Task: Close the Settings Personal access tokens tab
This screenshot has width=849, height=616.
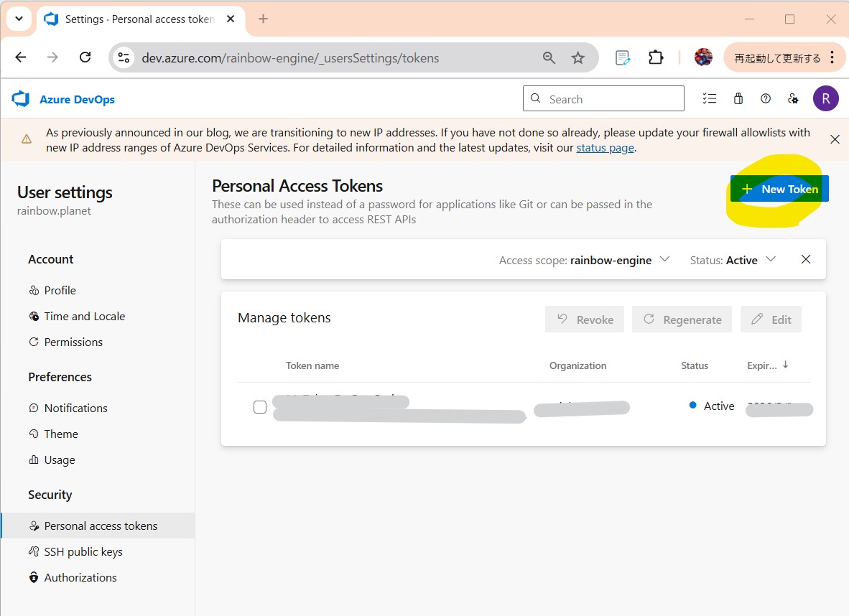Action: tap(231, 19)
